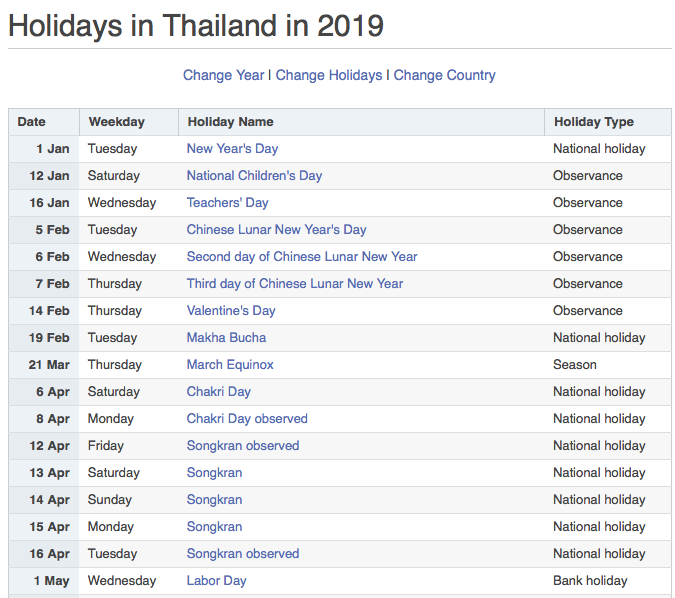Open Third day of Chinese Lunar New Year
Screen dimensions: 675x598
(294, 284)
